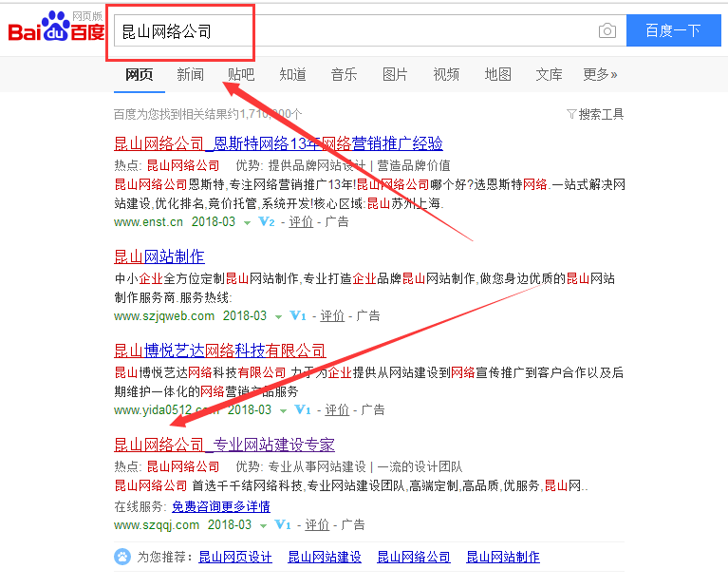Expand the dropdown arrow after www.szqqj.com date

[x=263, y=524]
